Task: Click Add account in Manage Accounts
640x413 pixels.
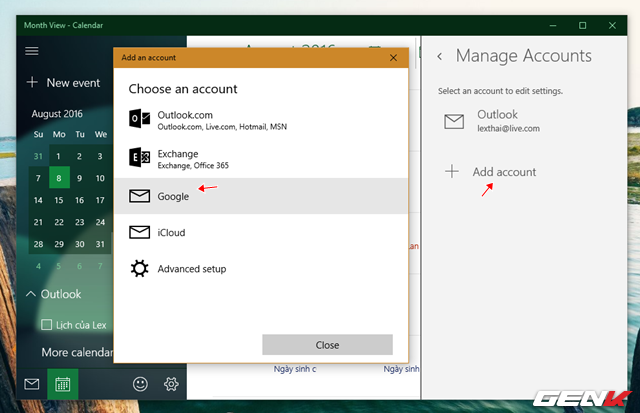Action: click(504, 172)
